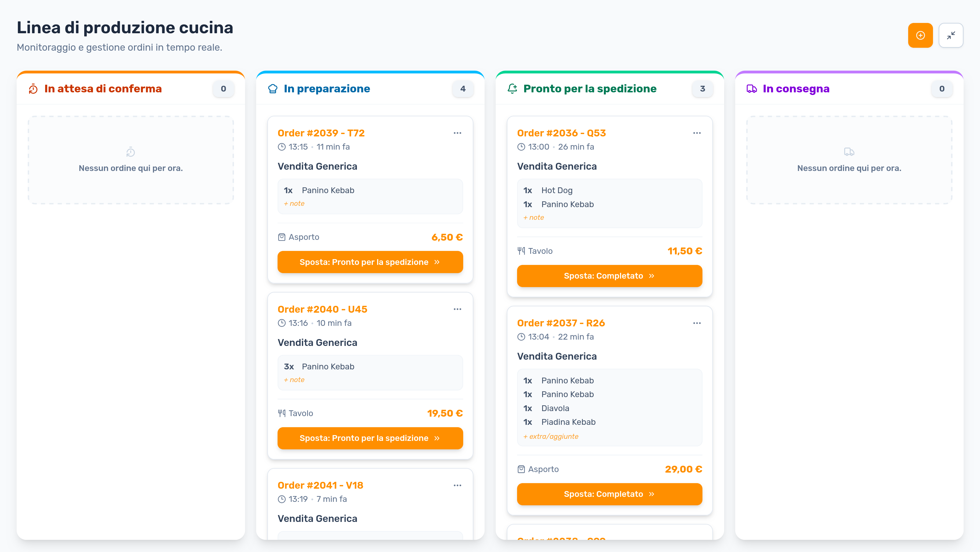Screen dimensions: 980x552
Task: Click the fork and knife Tavolo icon in Order #2036
Action: pos(521,251)
